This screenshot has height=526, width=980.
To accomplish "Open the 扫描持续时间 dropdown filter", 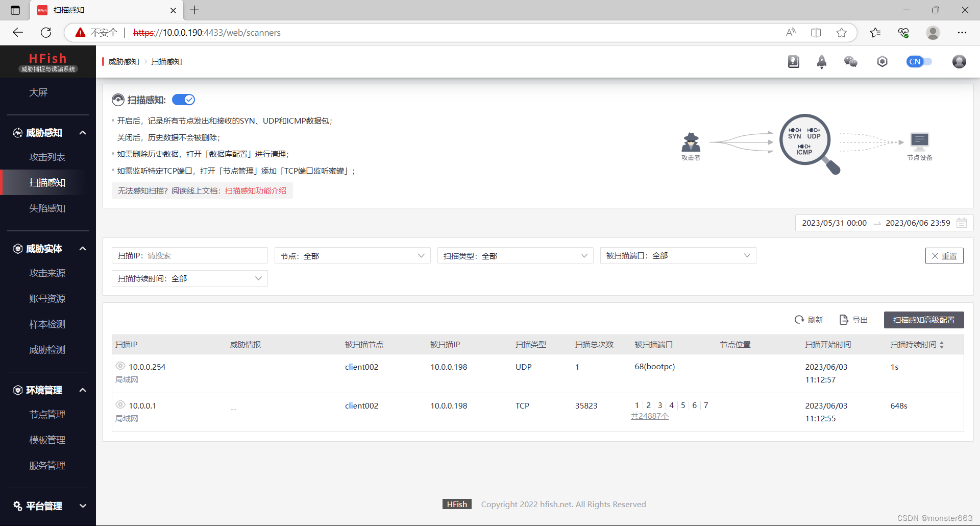I will 190,278.
